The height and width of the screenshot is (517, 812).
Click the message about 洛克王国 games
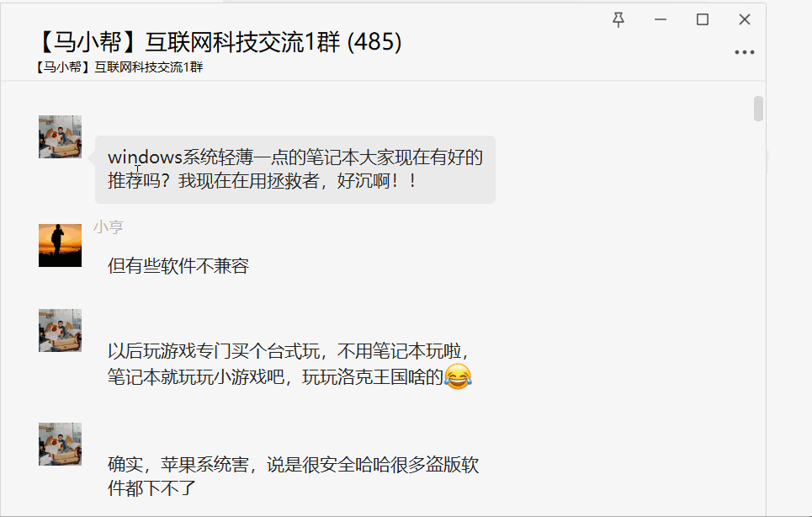[x=289, y=365]
